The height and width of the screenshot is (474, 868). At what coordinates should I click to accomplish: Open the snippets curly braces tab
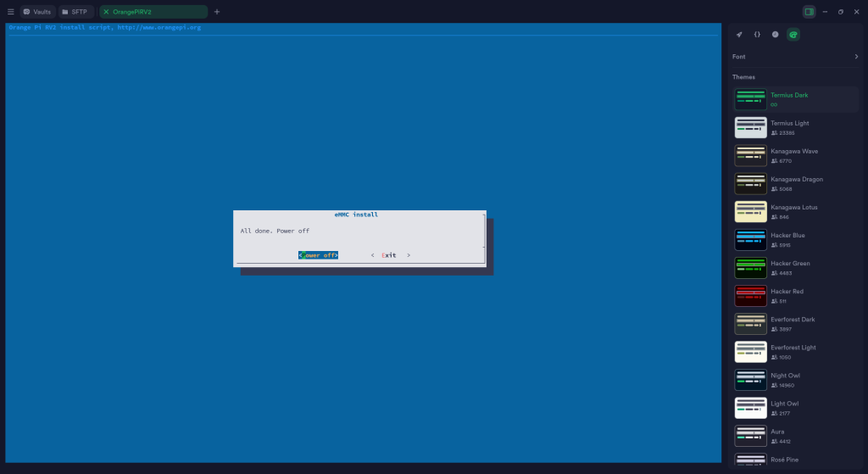757,35
